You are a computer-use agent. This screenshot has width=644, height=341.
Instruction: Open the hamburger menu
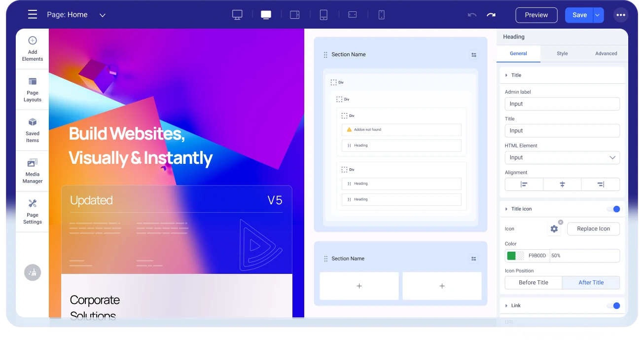tap(33, 15)
